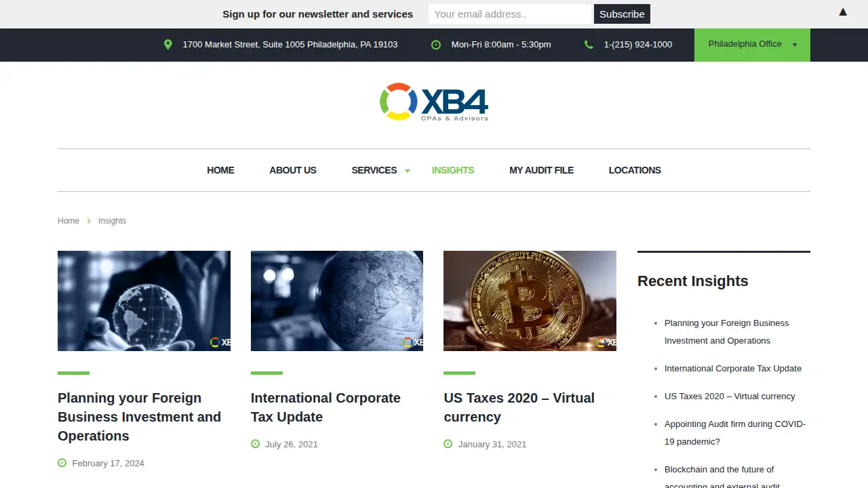The image size is (868, 488).
Task: Go to the Home menu item
Action: tap(220, 170)
